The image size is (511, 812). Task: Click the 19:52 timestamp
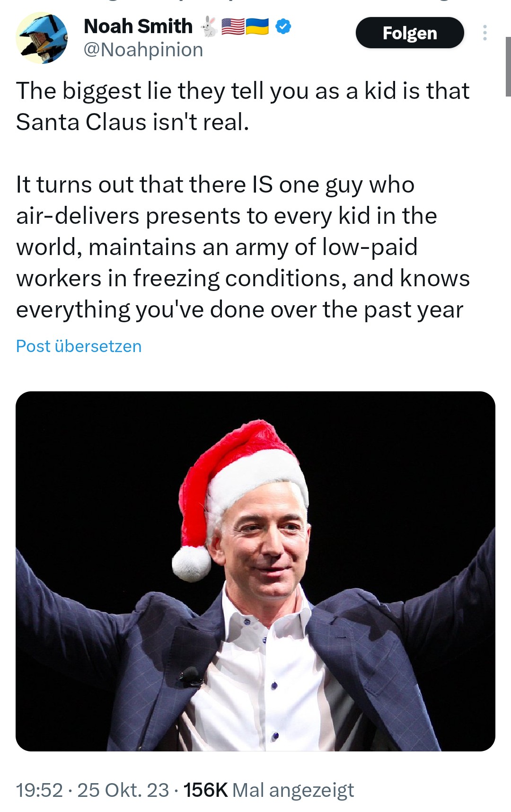[x=39, y=790]
